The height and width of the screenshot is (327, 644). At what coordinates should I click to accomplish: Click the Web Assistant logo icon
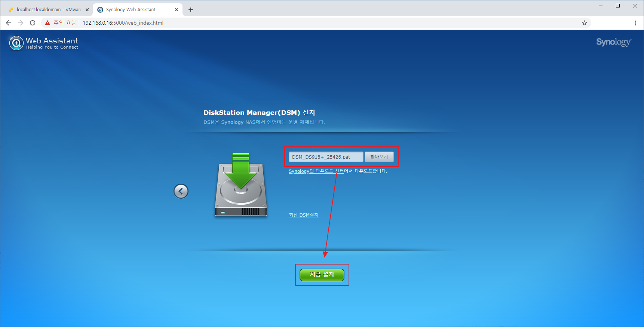16,43
